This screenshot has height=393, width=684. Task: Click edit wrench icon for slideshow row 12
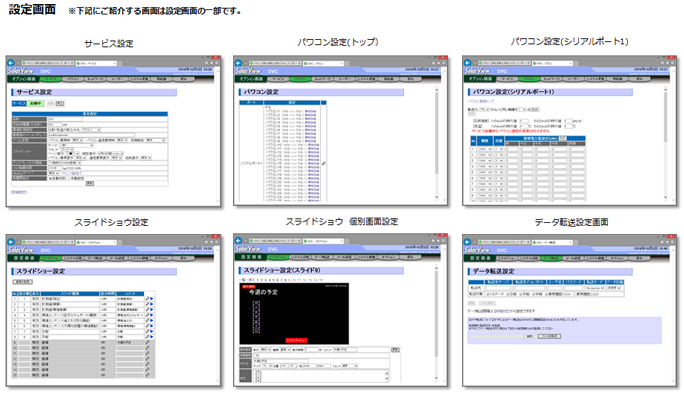(147, 359)
